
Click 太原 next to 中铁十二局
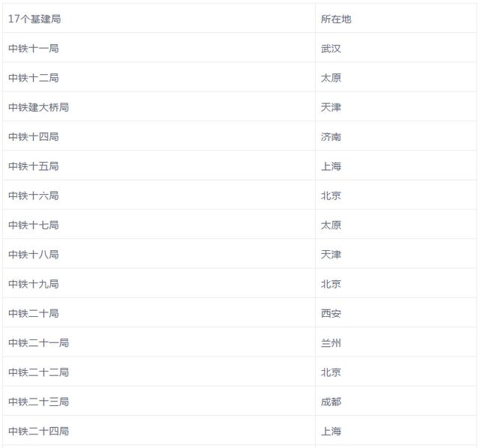point(331,78)
